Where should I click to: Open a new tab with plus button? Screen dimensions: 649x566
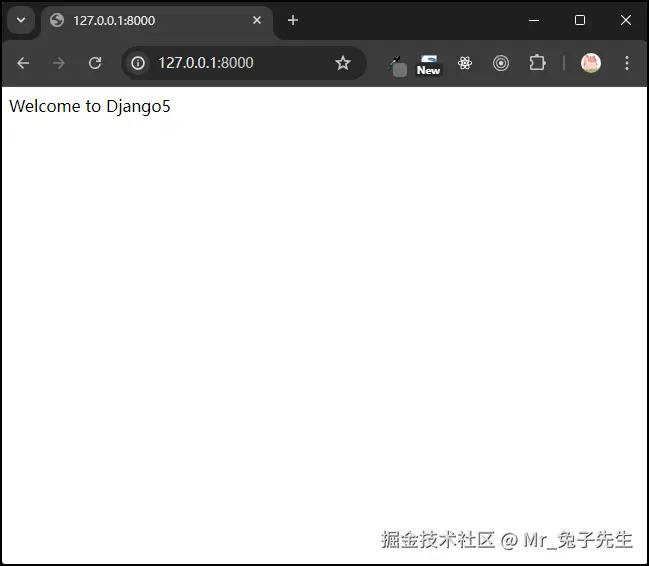(293, 20)
